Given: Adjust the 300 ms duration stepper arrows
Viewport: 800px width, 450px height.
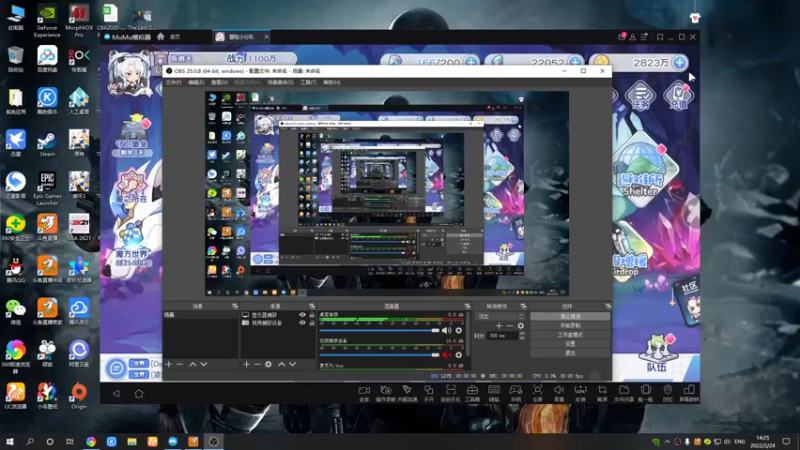Looking at the screenshot, I should [521, 335].
